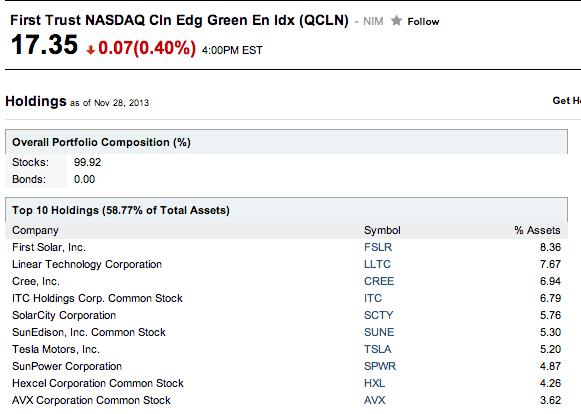The width and height of the screenshot is (581, 414).
Task: Click the Follow link beside QCLN
Action: click(423, 21)
